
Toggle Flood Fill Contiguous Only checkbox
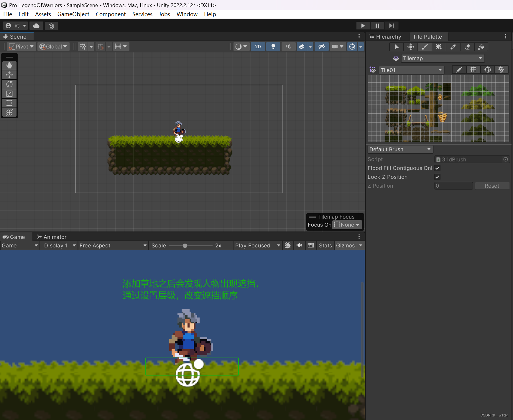pyautogui.click(x=438, y=168)
